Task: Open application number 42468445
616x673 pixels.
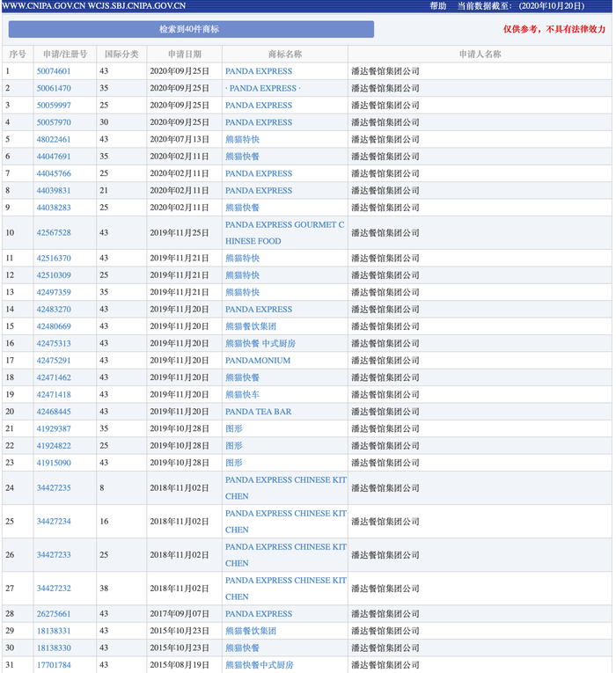Action: click(x=54, y=412)
